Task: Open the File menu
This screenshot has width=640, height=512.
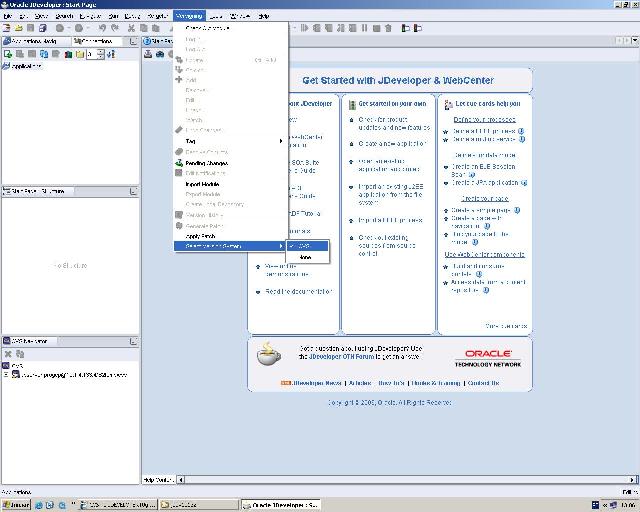Action: pyautogui.click(x=7, y=16)
